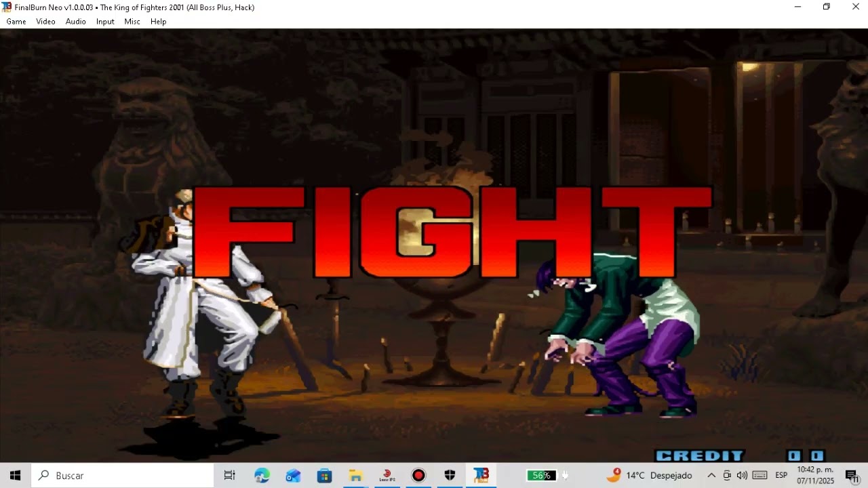This screenshot has width=868, height=488.
Task: Launch Microsoft Edge from the taskbar
Action: click(262, 476)
